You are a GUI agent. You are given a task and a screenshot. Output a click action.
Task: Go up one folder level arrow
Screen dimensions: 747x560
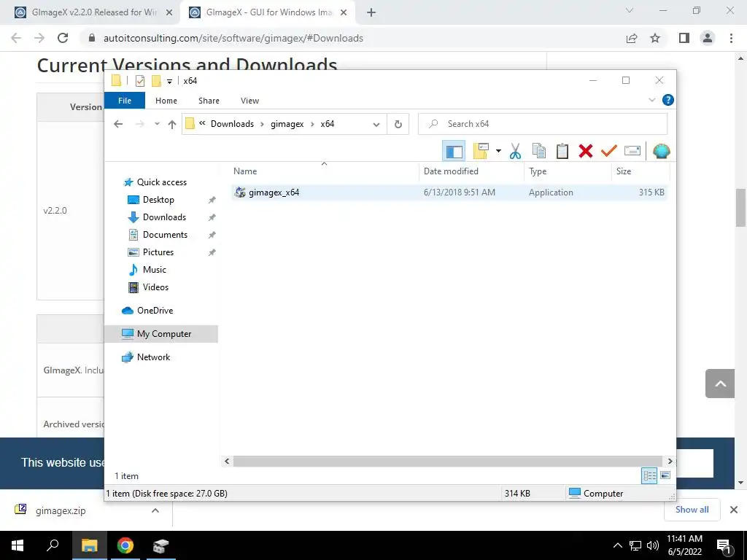172,124
